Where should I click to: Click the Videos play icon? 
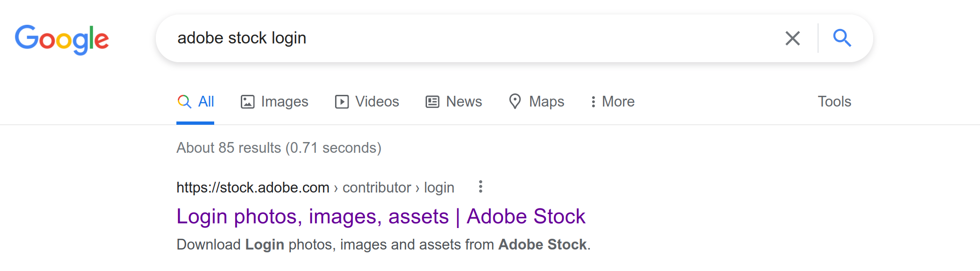click(342, 101)
